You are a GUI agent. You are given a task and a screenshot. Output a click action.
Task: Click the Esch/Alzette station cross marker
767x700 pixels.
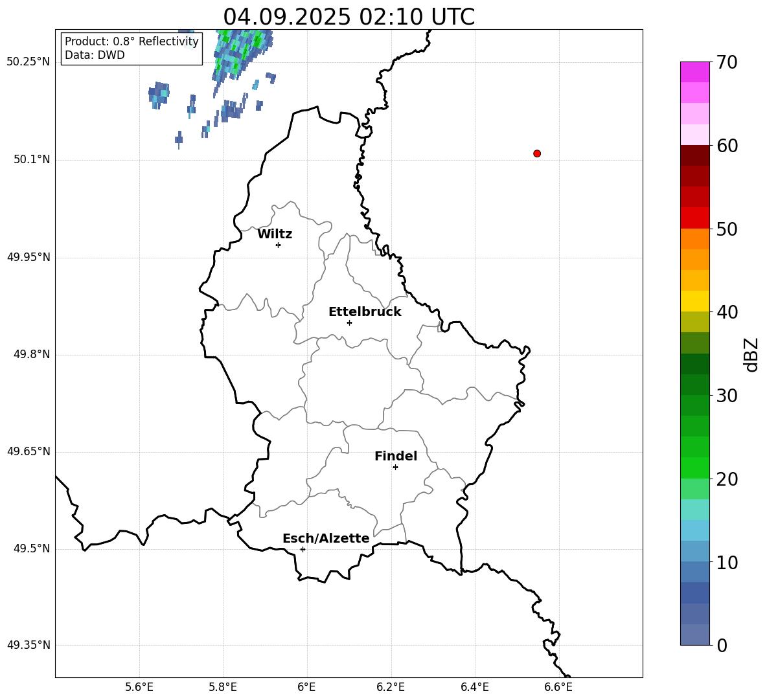(303, 549)
